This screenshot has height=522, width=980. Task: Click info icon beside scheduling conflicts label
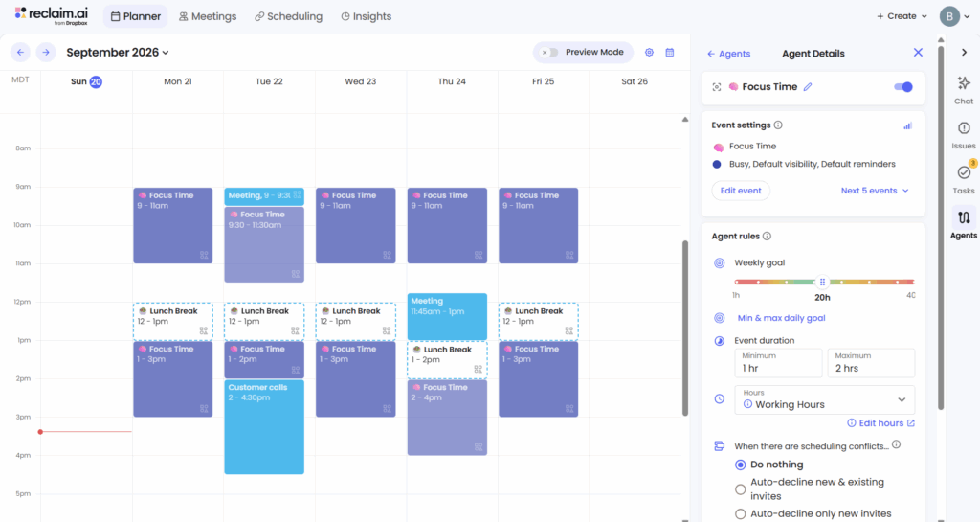click(896, 444)
